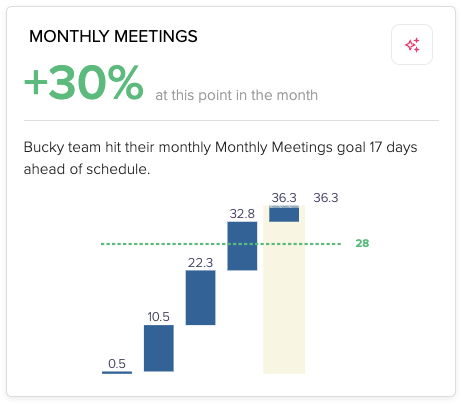The width and height of the screenshot is (462, 404).
Task: Click the horizontal divider under the headline
Action: click(231, 120)
